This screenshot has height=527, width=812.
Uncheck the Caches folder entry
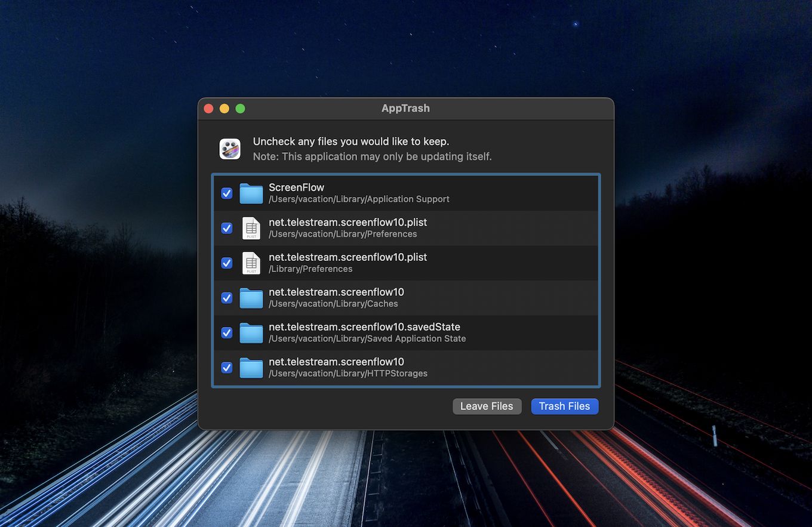[x=226, y=298]
